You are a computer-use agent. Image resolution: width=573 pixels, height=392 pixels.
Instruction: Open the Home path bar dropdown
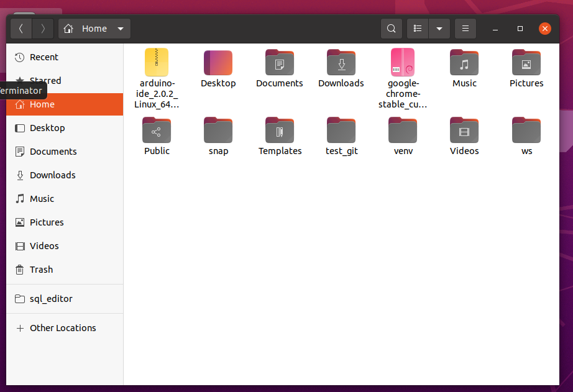pyautogui.click(x=121, y=29)
